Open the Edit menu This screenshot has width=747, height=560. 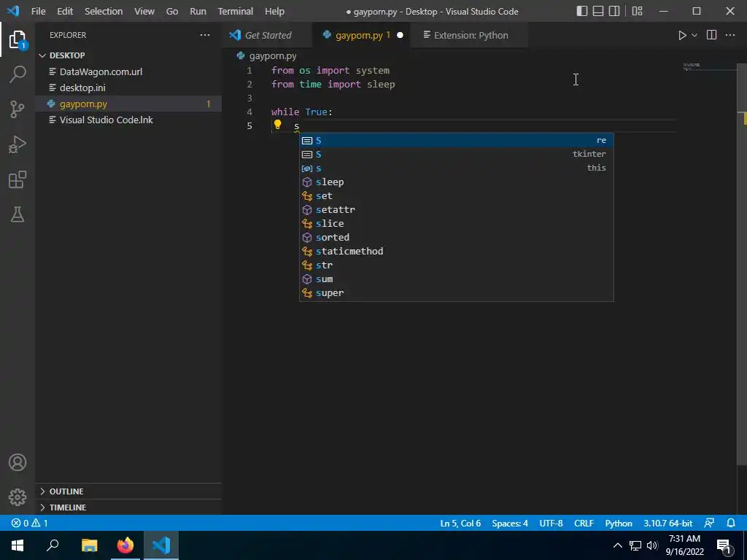point(65,11)
